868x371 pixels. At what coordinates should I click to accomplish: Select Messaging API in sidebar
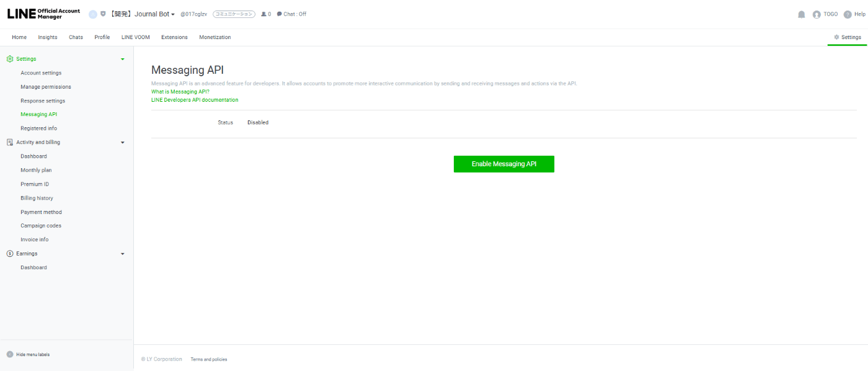(38, 114)
